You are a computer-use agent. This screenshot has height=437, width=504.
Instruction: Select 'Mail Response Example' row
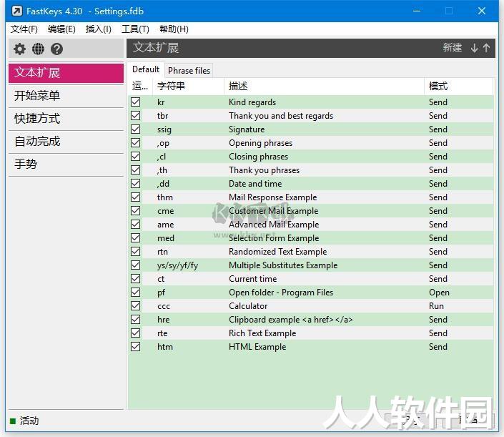point(310,197)
